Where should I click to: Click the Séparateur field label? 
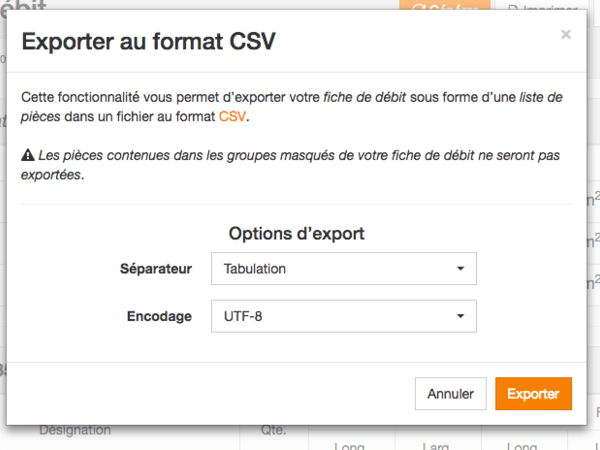pyautogui.click(x=155, y=269)
